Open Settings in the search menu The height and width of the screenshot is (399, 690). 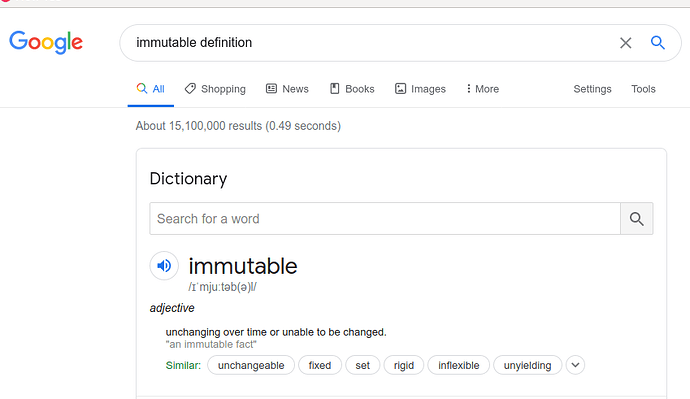(592, 89)
